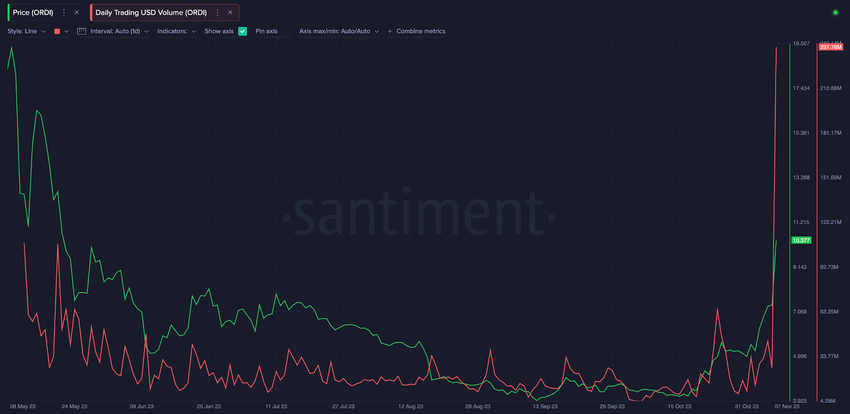The width and height of the screenshot is (850, 414).
Task: Click the 122.21M volume axis value
Action: pos(831,222)
